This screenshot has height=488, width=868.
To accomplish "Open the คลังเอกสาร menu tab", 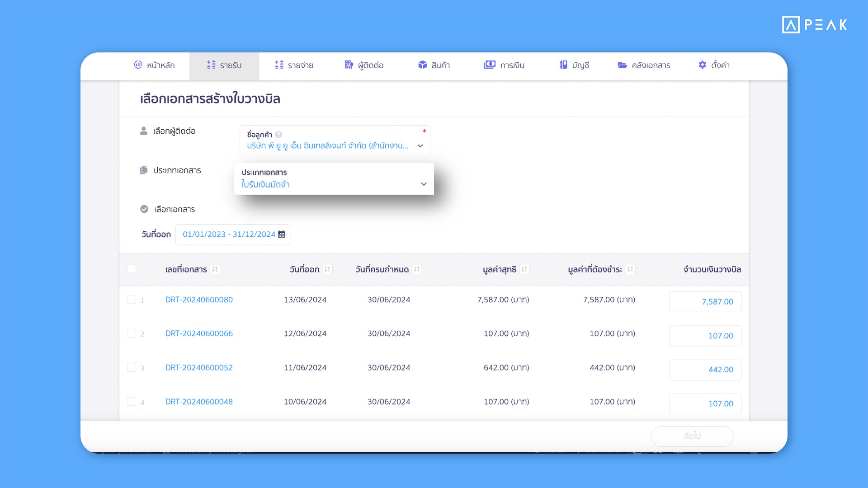I will point(644,66).
